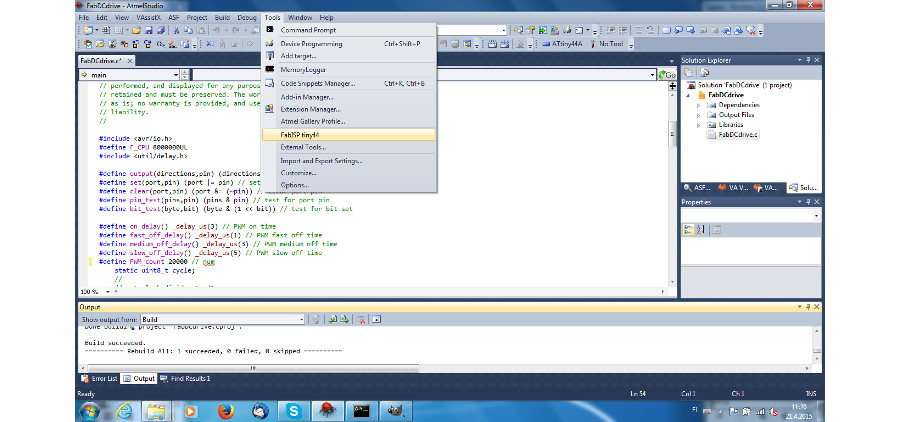
Task: Collapse the FabDCdrive project node
Action: [x=688, y=95]
